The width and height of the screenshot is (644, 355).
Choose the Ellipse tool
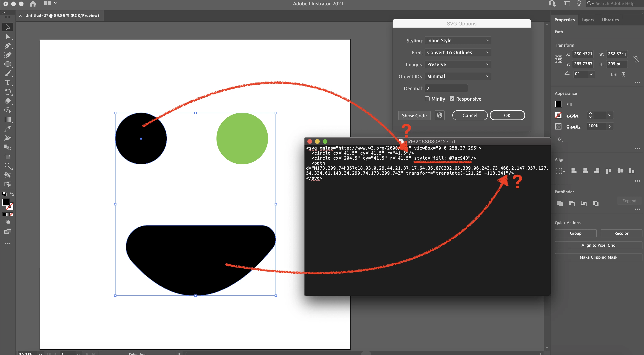pyautogui.click(x=8, y=64)
